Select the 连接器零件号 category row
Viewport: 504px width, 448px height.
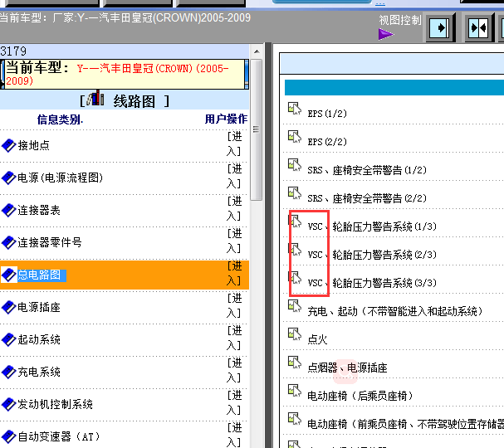click(x=125, y=243)
